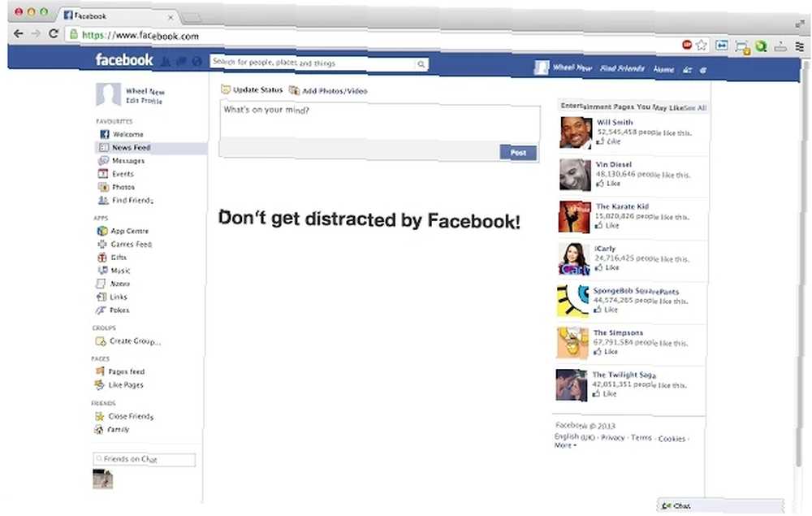The image size is (812, 516).
Task: Bookmark page with star icon
Action: pyautogui.click(x=702, y=45)
